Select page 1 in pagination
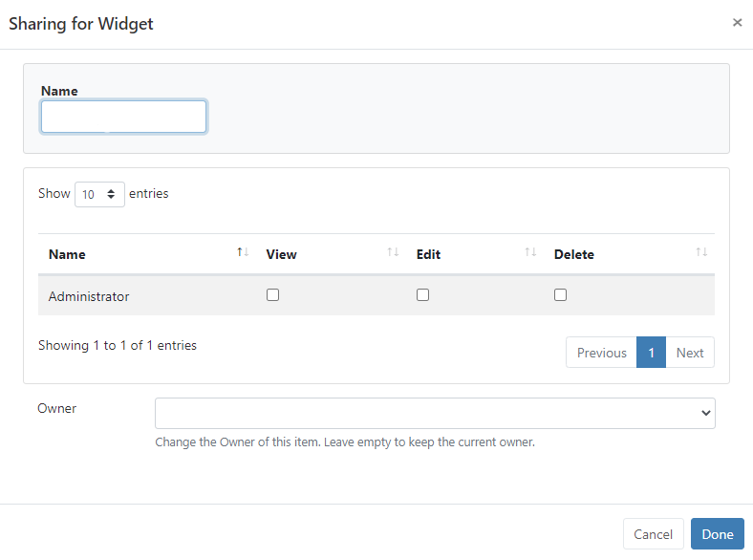753x560 pixels. (x=651, y=353)
